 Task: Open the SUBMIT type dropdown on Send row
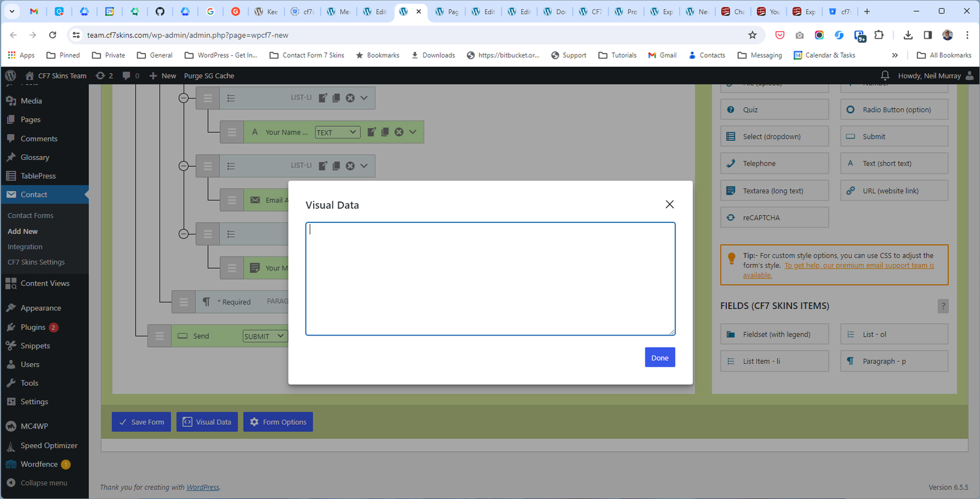[265, 336]
